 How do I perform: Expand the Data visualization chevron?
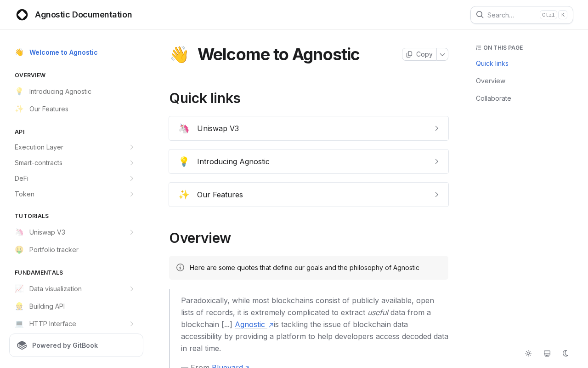[131, 289]
